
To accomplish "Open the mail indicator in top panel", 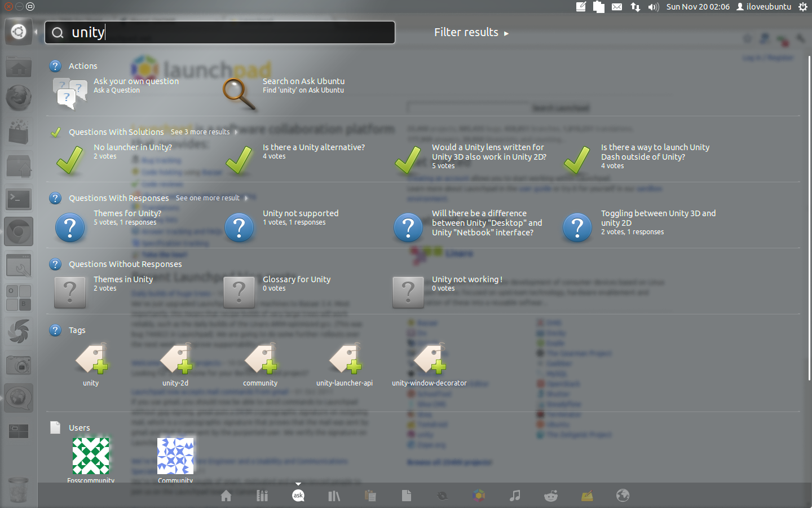I will coord(617,7).
